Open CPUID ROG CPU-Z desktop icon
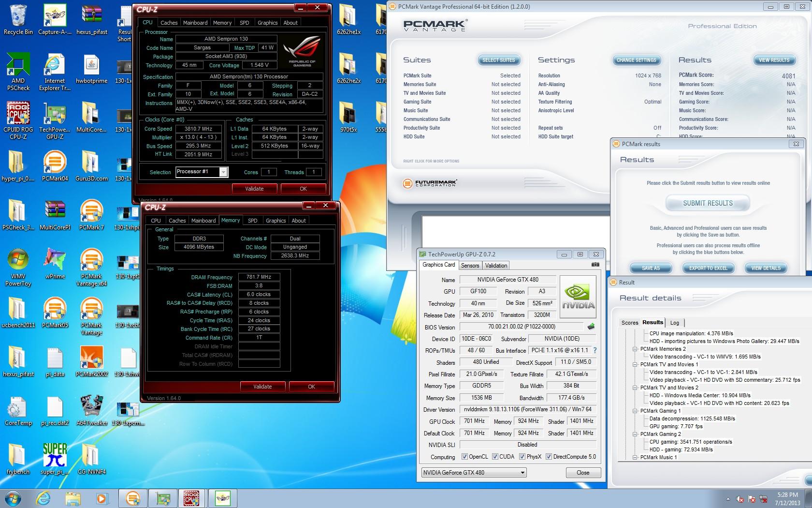Screen dimensions: 812x508 pyautogui.click(x=18, y=120)
